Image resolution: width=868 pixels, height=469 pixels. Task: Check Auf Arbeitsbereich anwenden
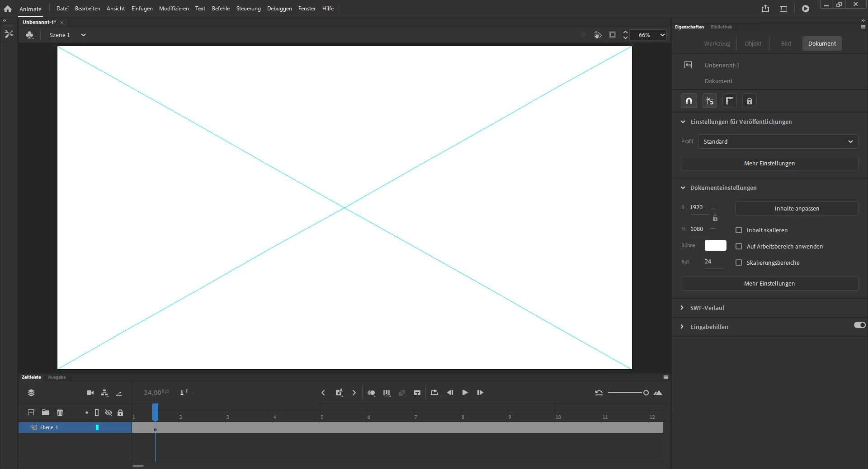739,246
